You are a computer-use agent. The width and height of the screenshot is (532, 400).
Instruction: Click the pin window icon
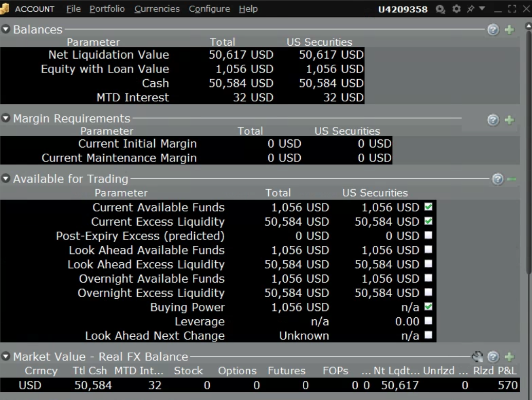pos(470,9)
